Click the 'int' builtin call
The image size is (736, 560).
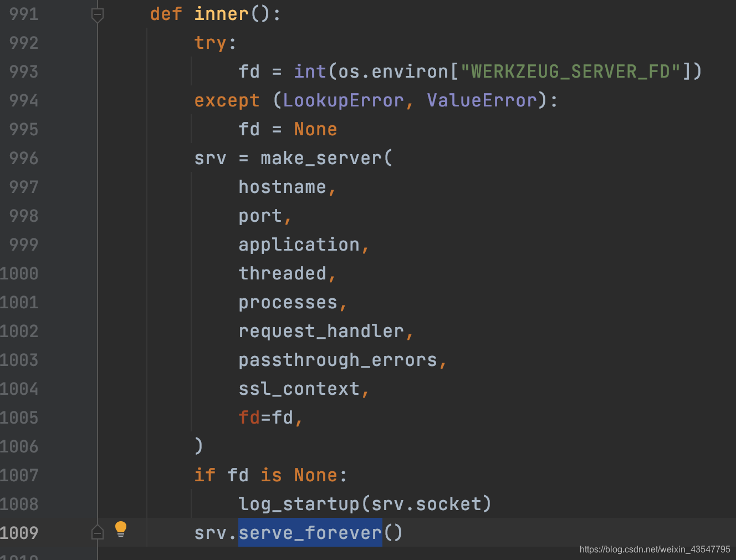pyautogui.click(x=310, y=72)
